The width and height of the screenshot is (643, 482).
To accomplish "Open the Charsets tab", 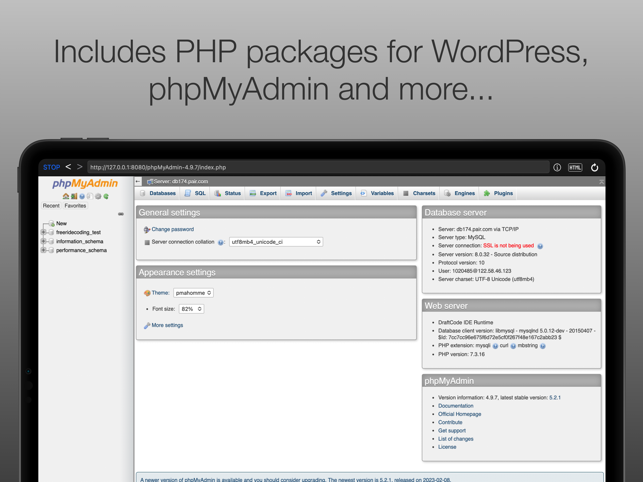I will pos(419,193).
